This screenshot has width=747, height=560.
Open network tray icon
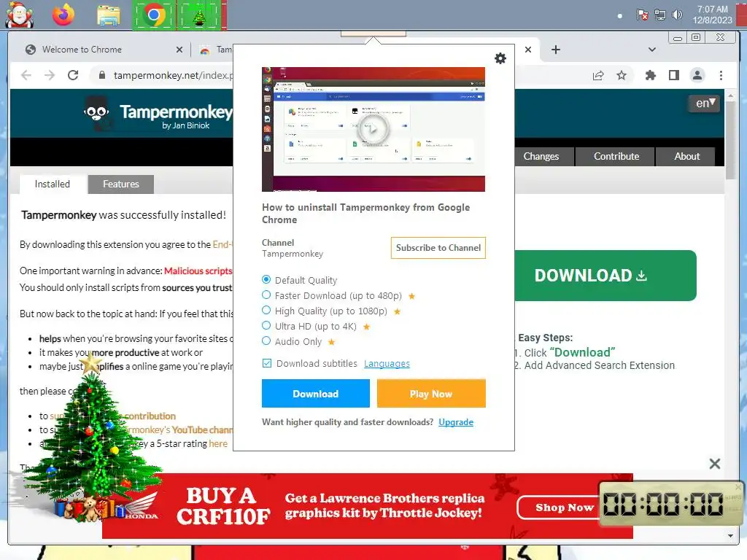(659, 15)
